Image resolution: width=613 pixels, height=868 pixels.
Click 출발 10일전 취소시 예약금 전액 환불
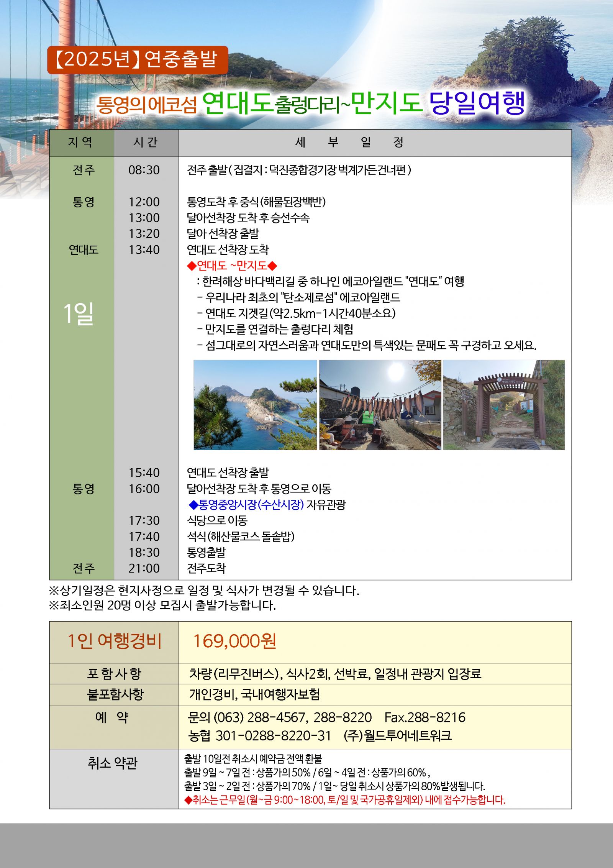[x=253, y=759]
